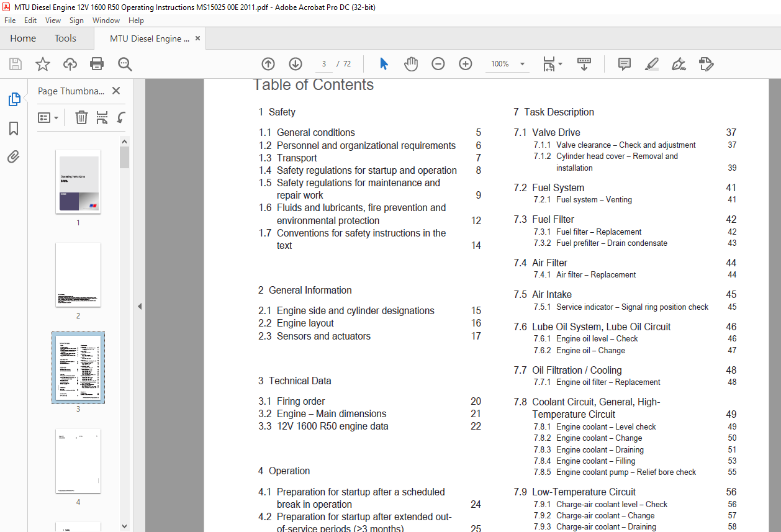The image size is (781, 532).
Task: Open the print pages icon in thumbnails panel
Action: (102, 117)
